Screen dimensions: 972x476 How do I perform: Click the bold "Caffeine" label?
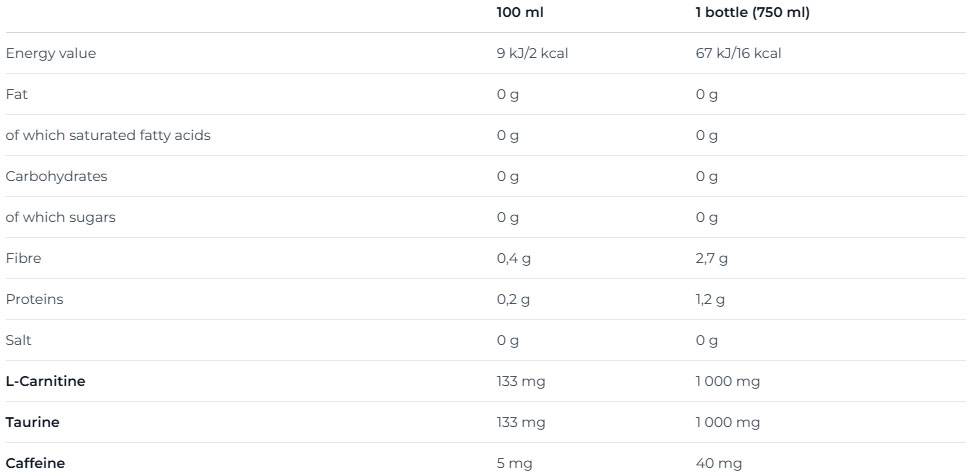(36, 464)
